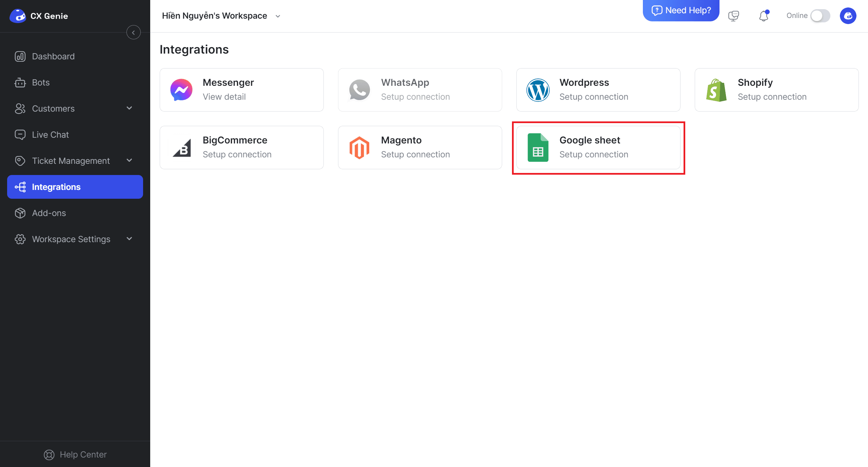The height and width of the screenshot is (467, 868).
Task: Expand the Ticket Management chevron
Action: point(129,160)
